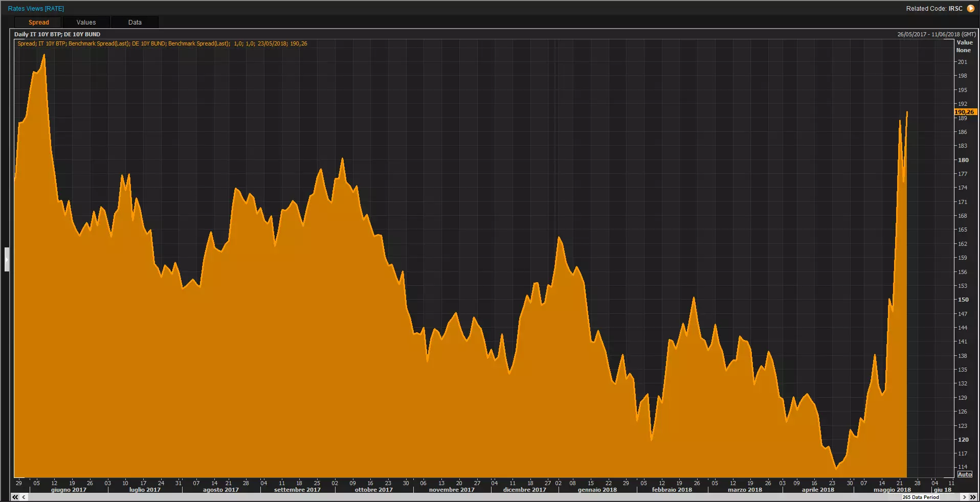The width and height of the screenshot is (980, 502).
Task: Click the 190,26 last value marker
Action: [x=965, y=112]
